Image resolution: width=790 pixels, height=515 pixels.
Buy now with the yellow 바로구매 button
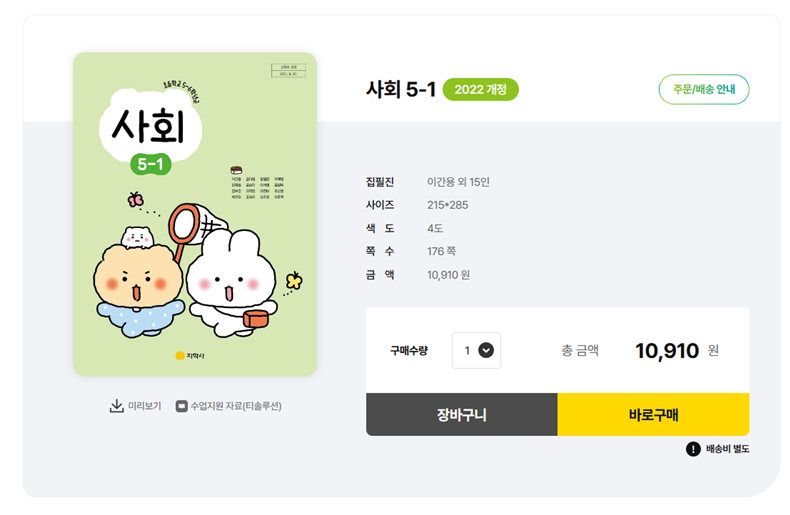[x=653, y=414]
